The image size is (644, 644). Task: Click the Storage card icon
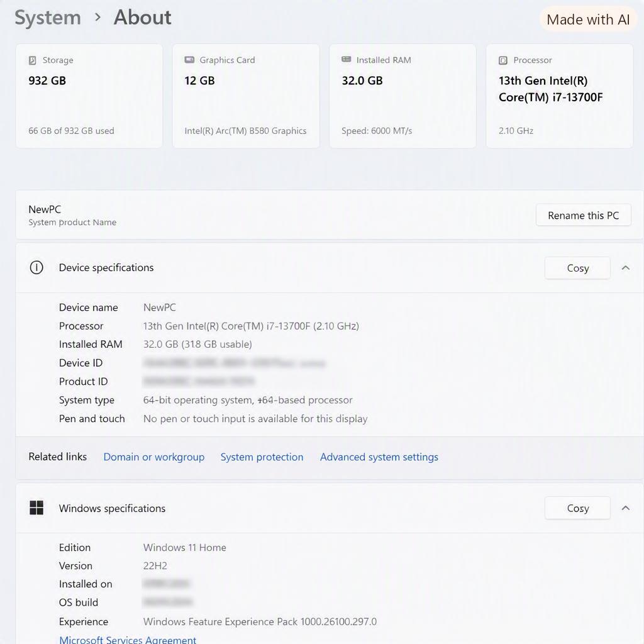point(33,60)
